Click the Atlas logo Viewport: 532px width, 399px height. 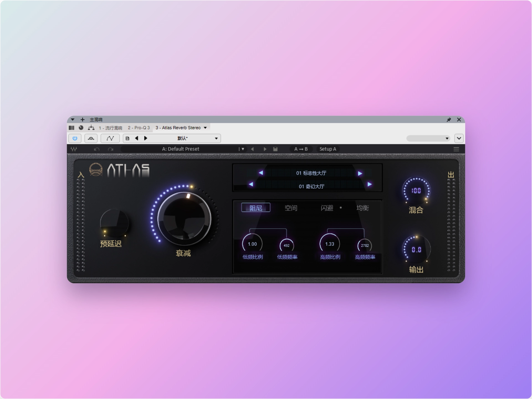click(119, 170)
